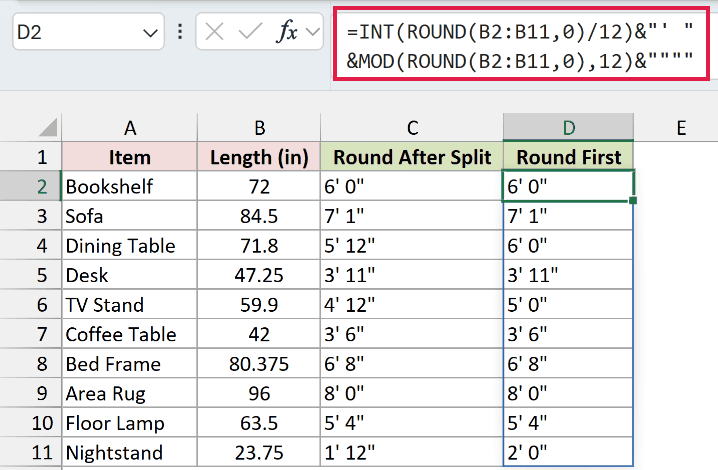This screenshot has height=470, width=718.
Task: Select the 'TV Stand' cell
Action: click(130, 304)
